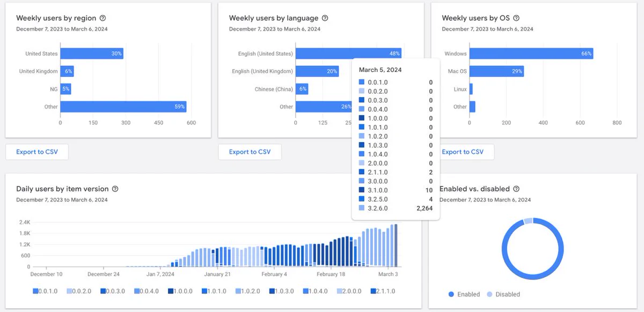Click the Other 26% bar in language chart
The width and height of the screenshot is (644, 312).
pyautogui.click(x=323, y=107)
